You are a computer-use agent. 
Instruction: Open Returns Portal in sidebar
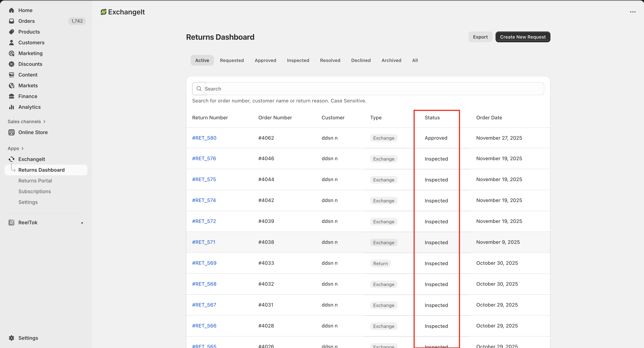(35, 181)
